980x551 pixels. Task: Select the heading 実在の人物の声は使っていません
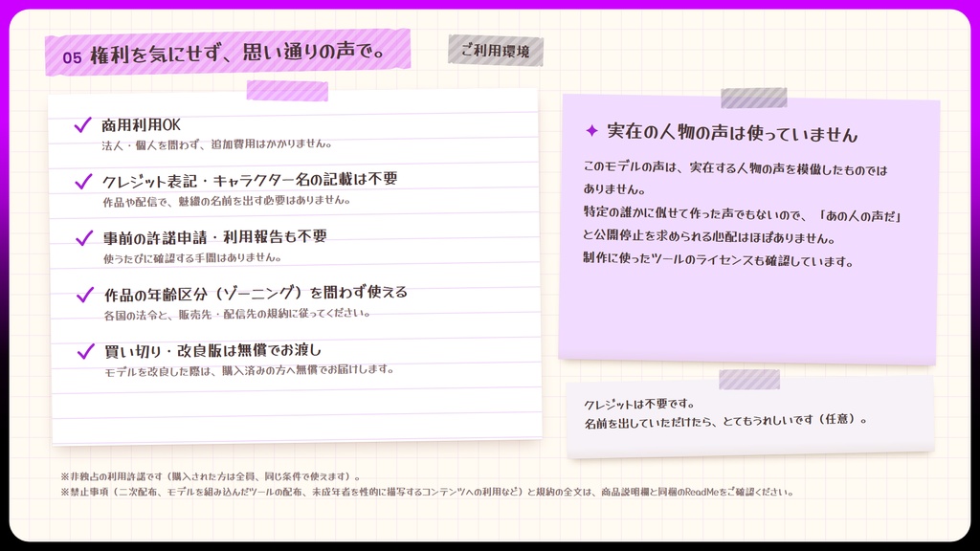(732, 132)
